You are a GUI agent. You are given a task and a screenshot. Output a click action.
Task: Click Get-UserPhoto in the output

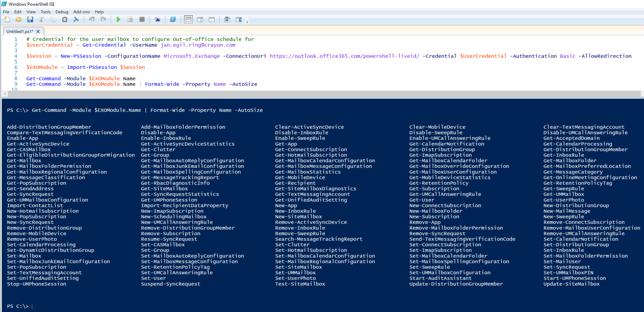[x=564, y=200]
